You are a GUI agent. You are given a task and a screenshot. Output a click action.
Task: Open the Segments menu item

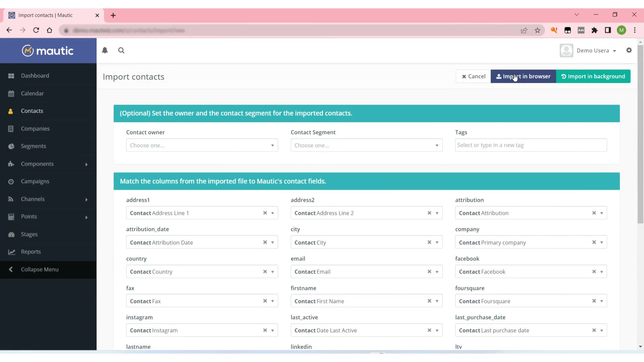(x=34, y=146)
